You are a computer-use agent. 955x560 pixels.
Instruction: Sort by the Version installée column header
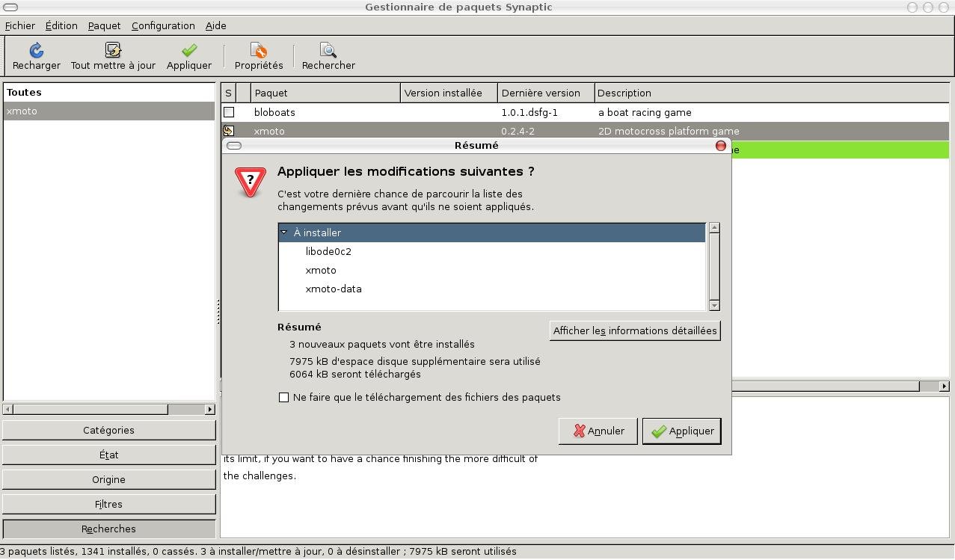449,93
